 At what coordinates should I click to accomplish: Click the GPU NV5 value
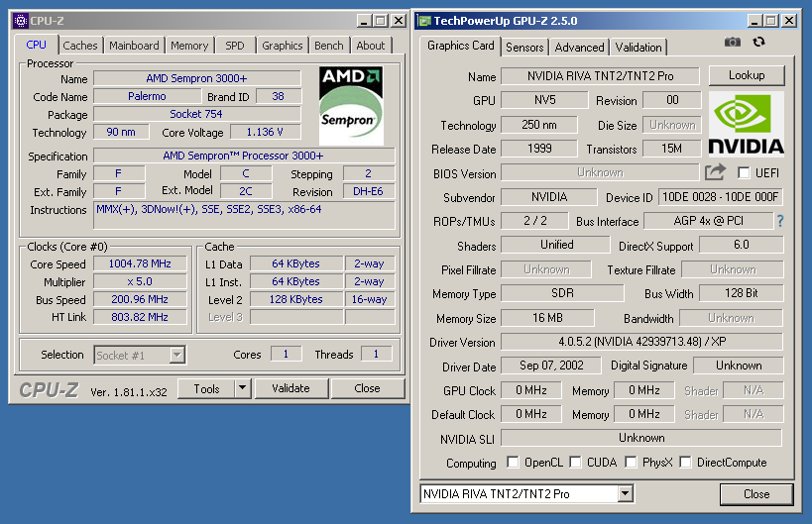(544, 100)
